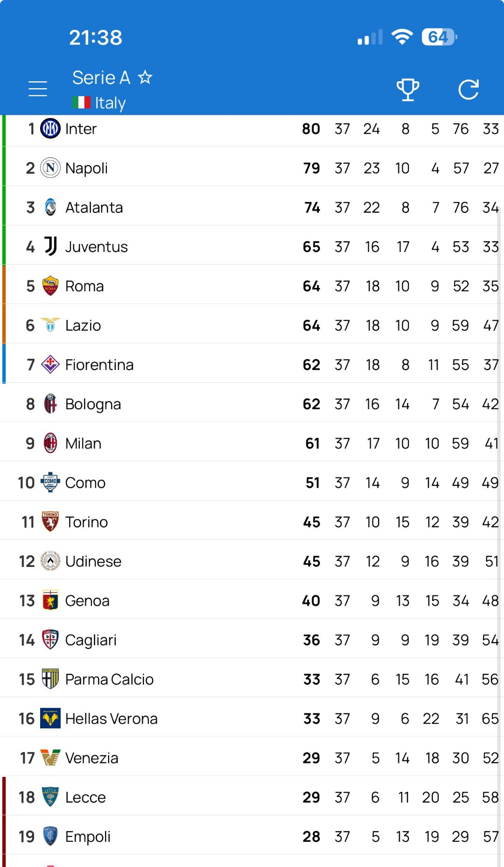Tap the refresh icon
Screen dimensions: 504x867
pos(469,89)
